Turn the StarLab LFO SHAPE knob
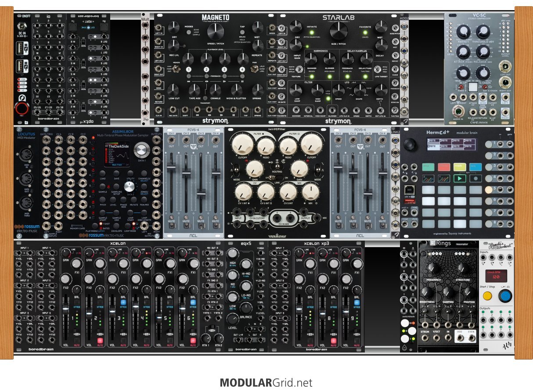This screenshot has height=392, width=533. pos(360,90)
